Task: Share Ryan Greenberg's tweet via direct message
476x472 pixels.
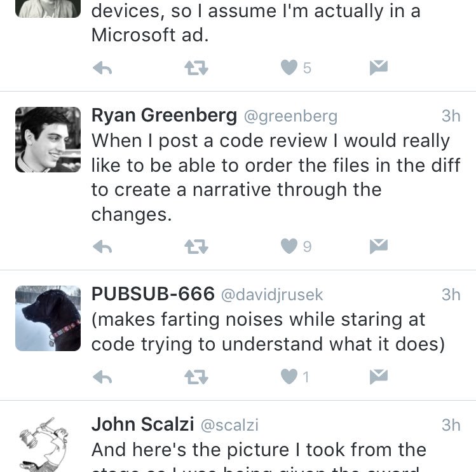Action: coord(379,246)
